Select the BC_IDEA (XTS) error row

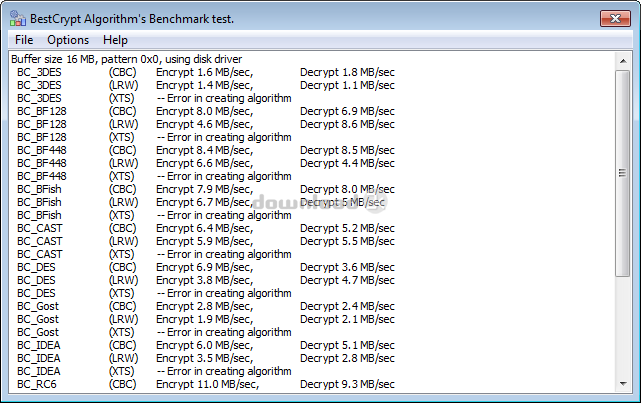coord(154,372)
